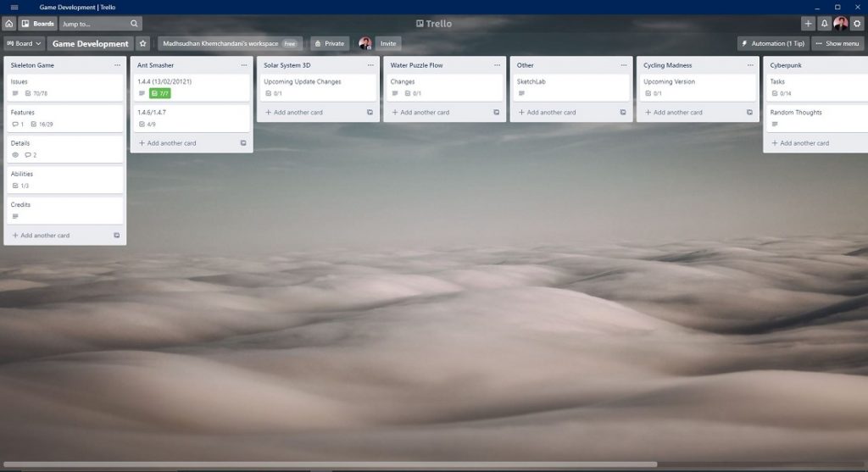Image resolution: width=868 pixels, height=472 pixels.
Task: Click the plus Create icon
Action: pyautogui.click(x=808, y=24)
